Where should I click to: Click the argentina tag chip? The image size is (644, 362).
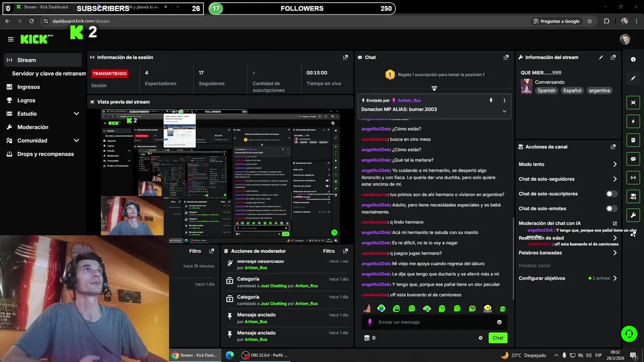pos(599,90)
